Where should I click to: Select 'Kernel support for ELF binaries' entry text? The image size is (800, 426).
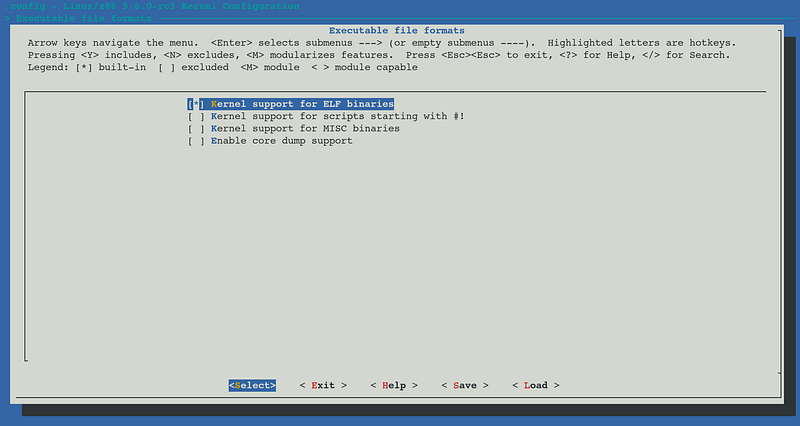tap(302, 104)
